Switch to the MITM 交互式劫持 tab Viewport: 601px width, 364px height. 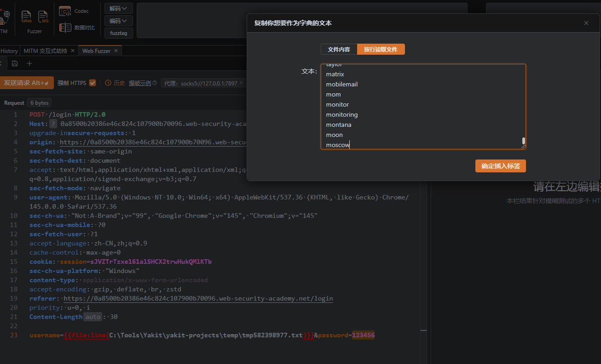[x=46, y=51]
